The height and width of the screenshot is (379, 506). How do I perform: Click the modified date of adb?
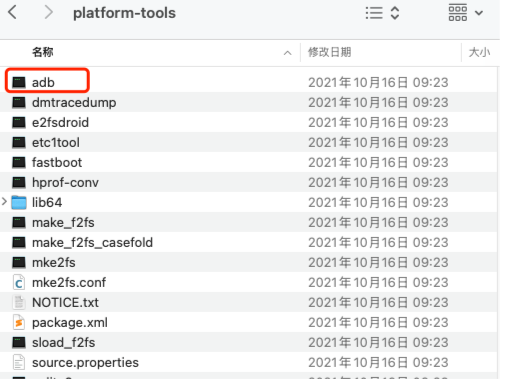click(x=378, y=82)
